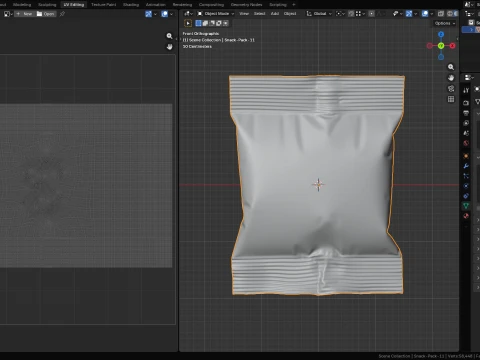Click the negative X axis on navigation gizmo

[430, 46]
